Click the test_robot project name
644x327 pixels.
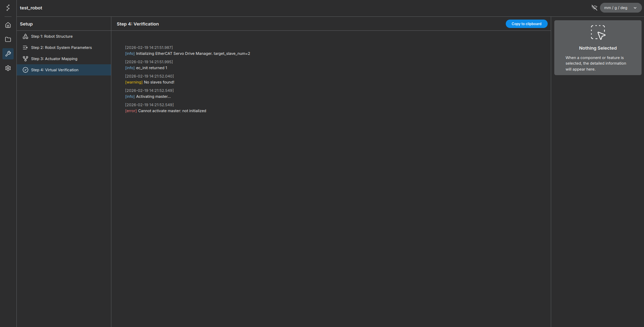pyautogui.click(x=31, y=8)
